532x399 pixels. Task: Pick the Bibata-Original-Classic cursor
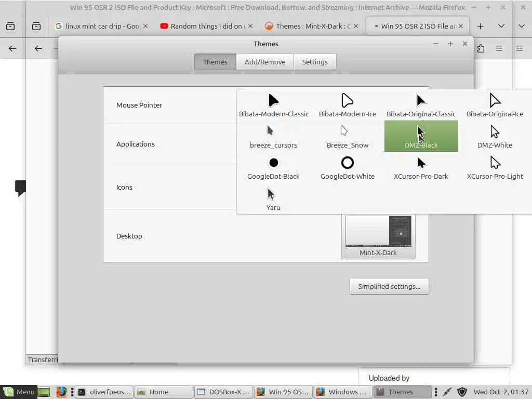(421, 105)
